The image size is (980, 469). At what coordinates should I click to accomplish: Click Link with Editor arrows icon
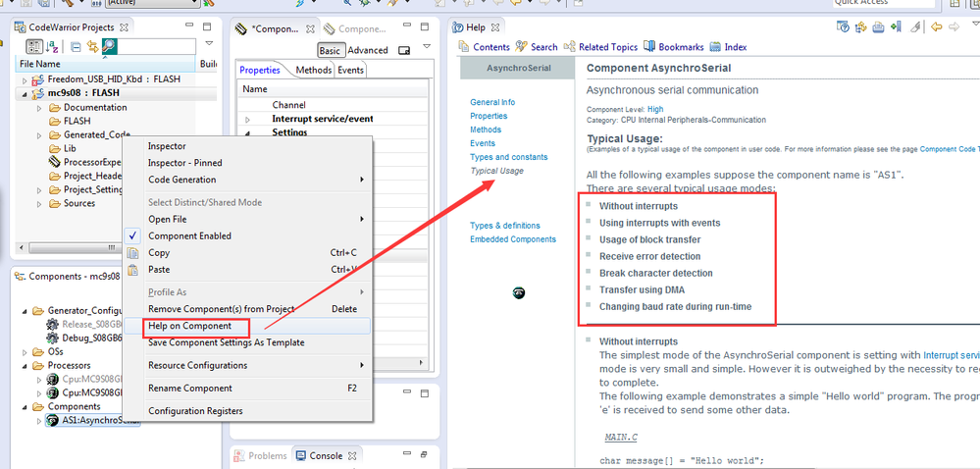pyautogui.click(x=92, y=46)
